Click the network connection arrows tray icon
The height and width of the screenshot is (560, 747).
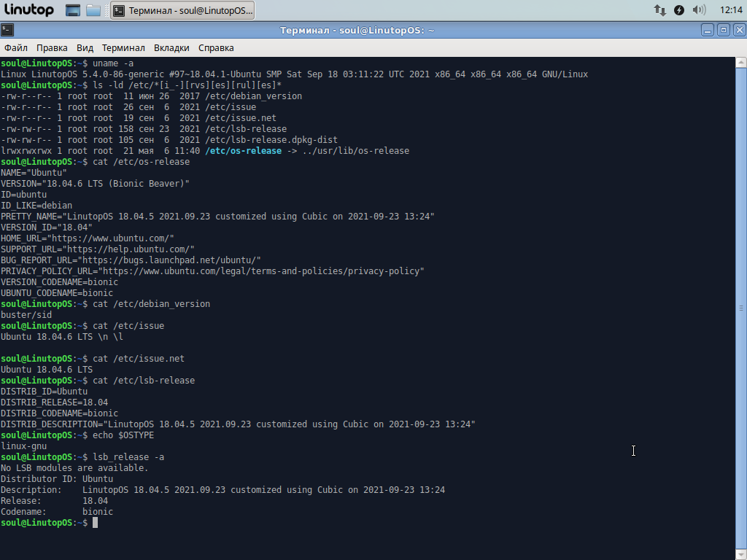tap(659, 10)
